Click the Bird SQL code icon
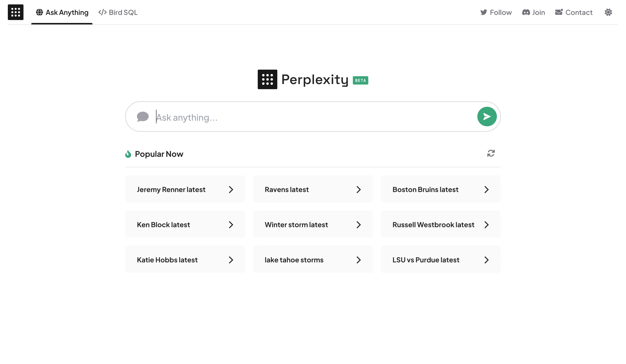Image resolution: width=626 pixels, height=364 pixels. tap(102, 12)
